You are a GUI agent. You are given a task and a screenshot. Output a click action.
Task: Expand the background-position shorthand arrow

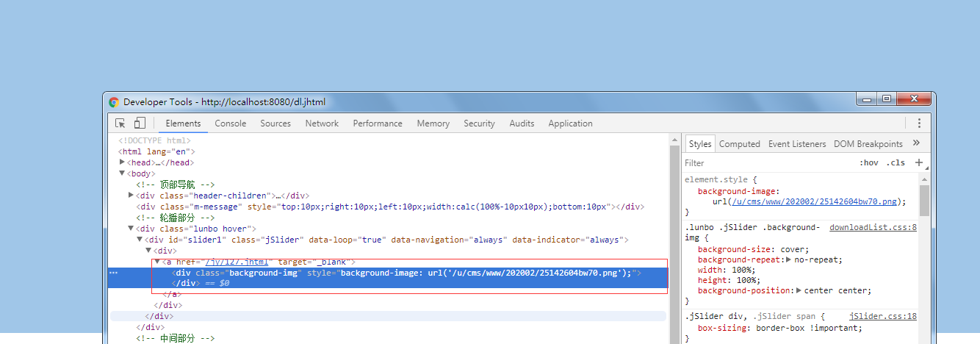(799, 290)
